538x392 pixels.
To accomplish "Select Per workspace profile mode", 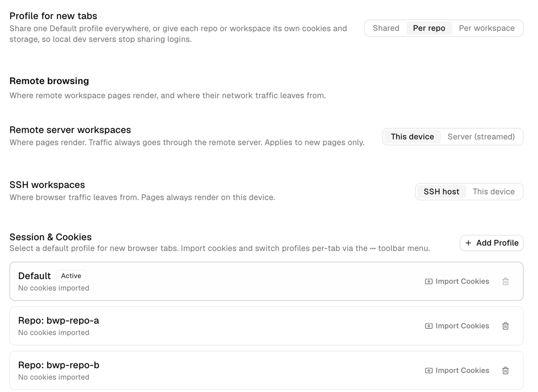I will point(486,28).
